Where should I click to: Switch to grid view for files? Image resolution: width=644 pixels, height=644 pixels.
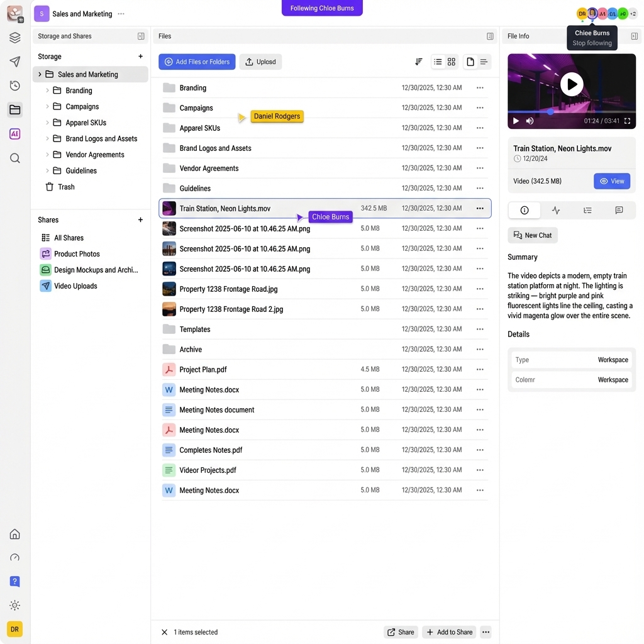point(451,62)
